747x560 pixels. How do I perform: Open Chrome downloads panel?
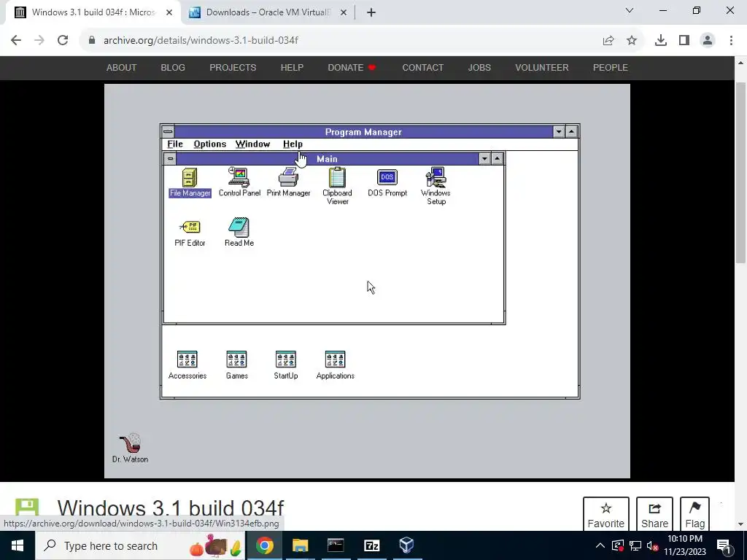[x=661, y=41]
